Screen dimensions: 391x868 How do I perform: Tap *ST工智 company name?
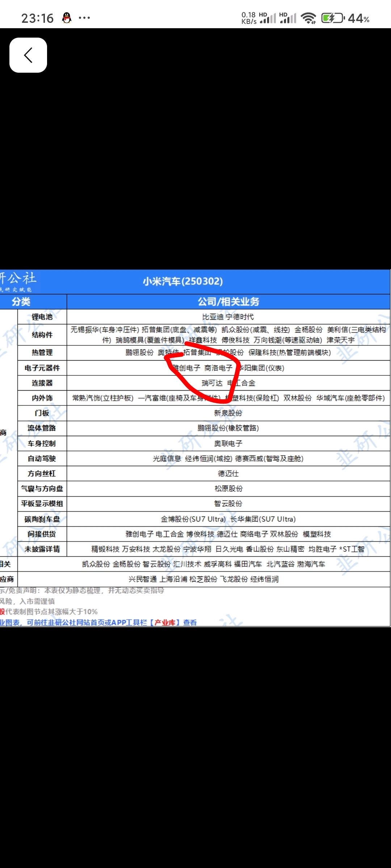[x=352, y=549]
